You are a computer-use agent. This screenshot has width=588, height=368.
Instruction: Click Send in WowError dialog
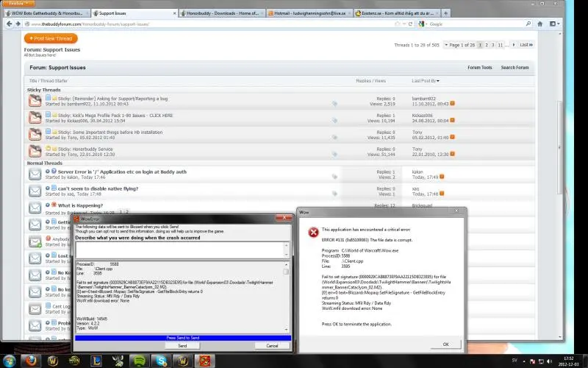tap(182, 346)
